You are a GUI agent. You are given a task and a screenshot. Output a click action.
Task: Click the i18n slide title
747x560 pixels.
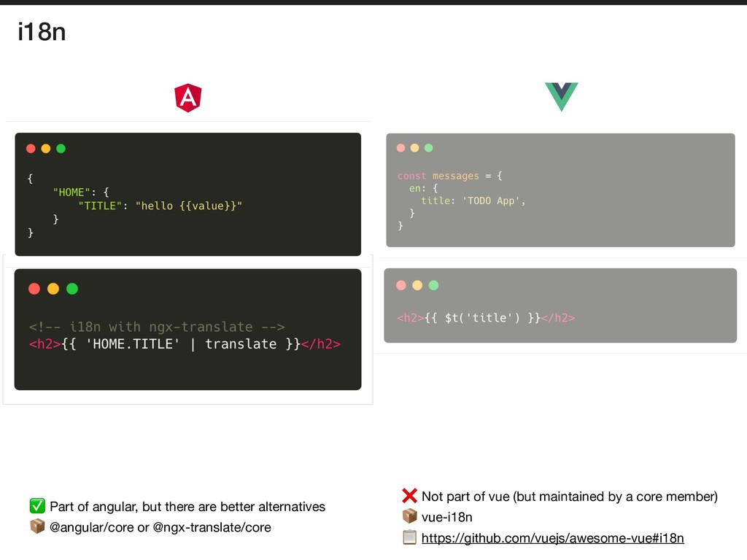click(42, 32)
